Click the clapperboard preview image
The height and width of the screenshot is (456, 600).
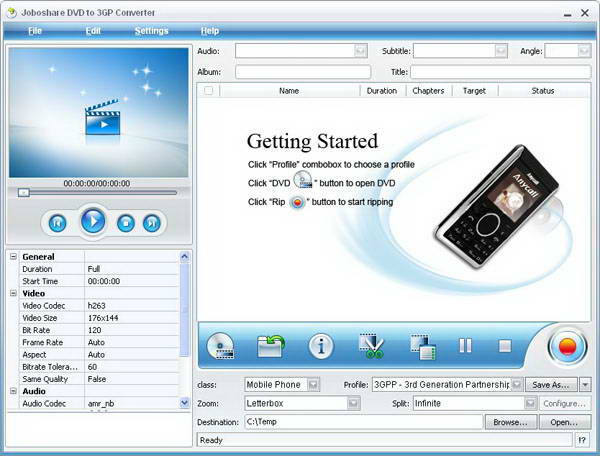[x=102, y=117]
